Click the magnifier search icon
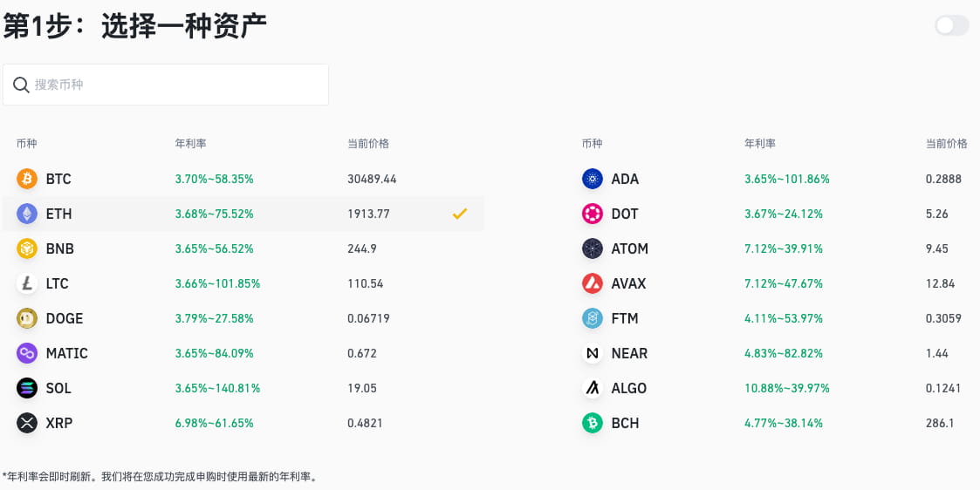 [21, 85]
